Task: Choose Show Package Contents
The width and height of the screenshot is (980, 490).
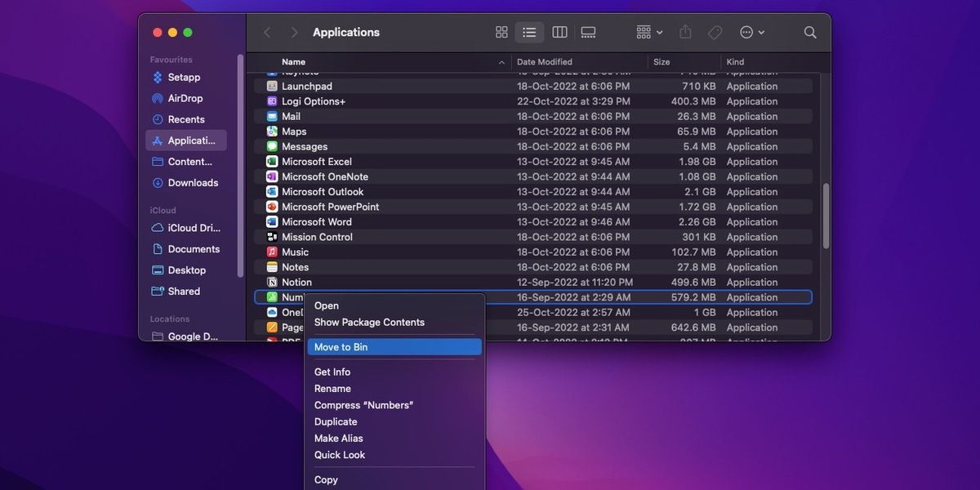Action: pos(369,323)
